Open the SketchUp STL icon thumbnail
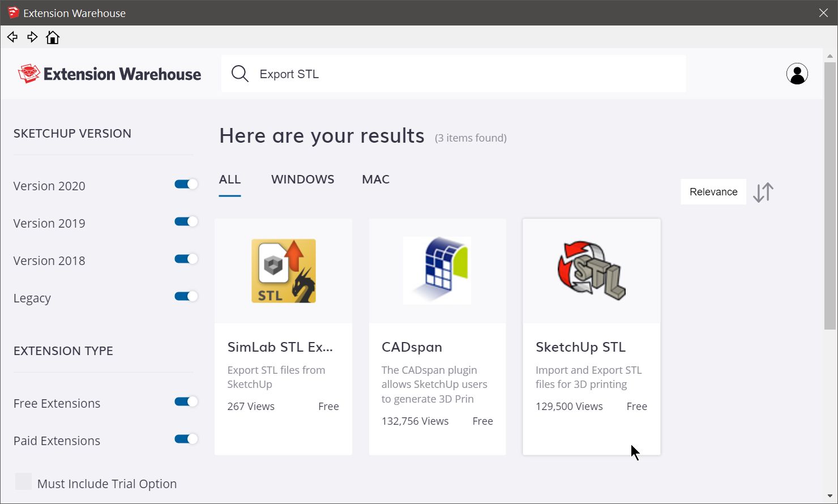This screenshot has height=504, width=838. click(x=591, y=271)
